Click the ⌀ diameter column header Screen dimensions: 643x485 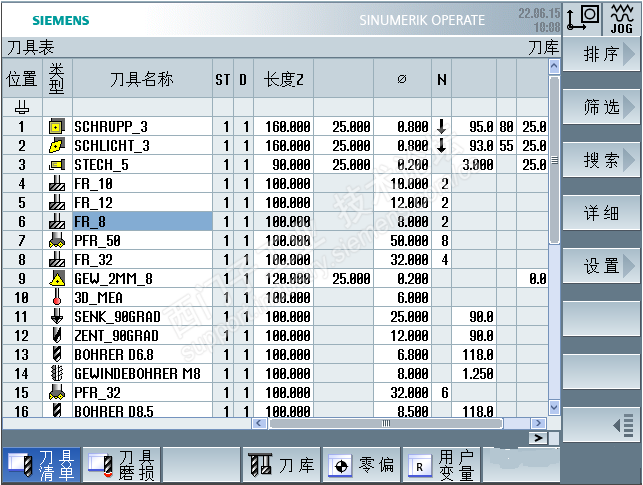(402, 79)
